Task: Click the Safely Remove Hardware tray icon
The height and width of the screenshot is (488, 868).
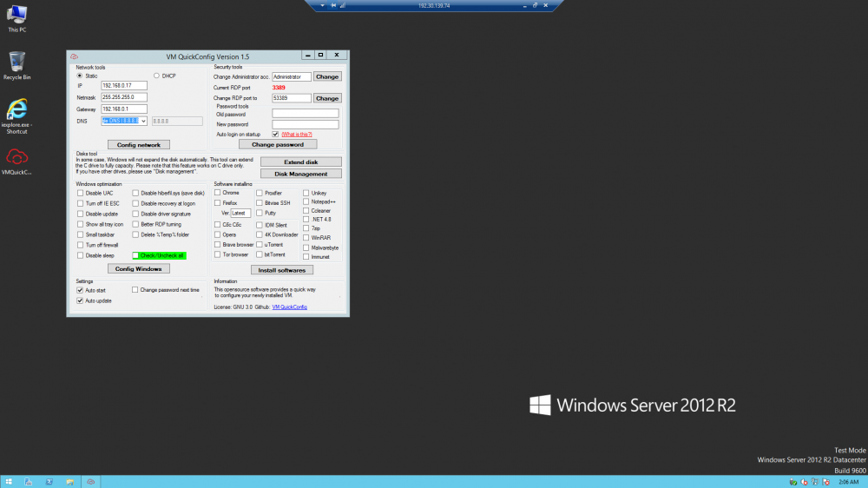Action: [x=793, y=482]
